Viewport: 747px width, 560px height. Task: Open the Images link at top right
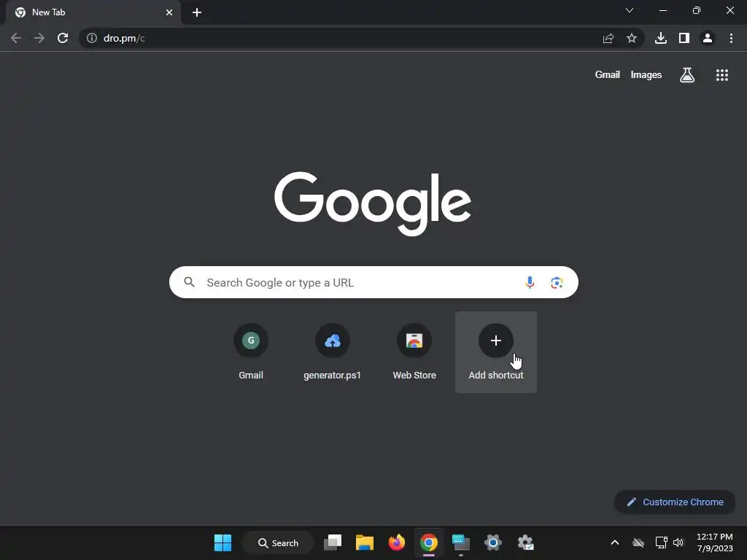(646, 75)
